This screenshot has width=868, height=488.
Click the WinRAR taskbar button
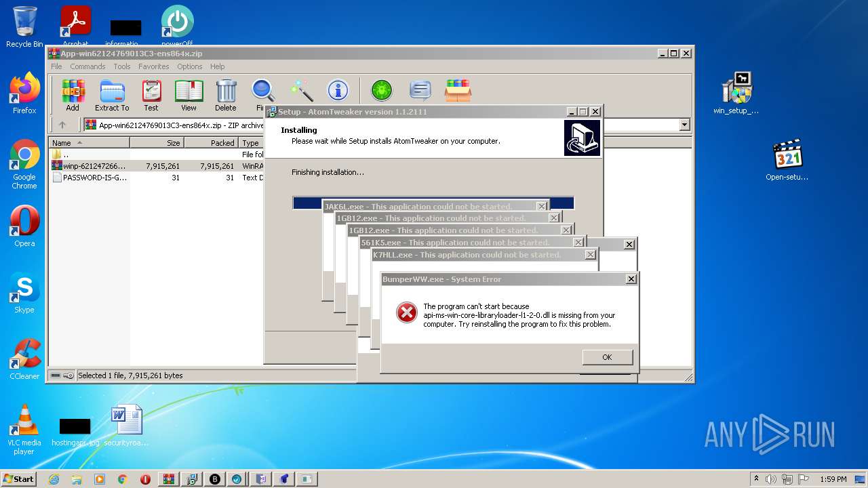(x=168, y=479)
